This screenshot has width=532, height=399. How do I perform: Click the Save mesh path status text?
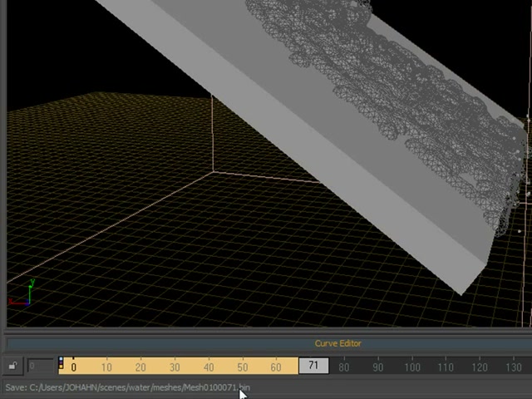tap(128, 387)
